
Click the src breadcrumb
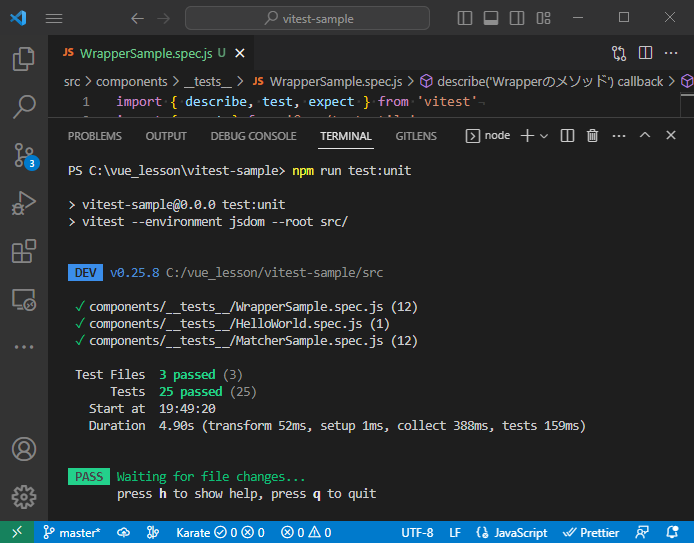(72, 82)
